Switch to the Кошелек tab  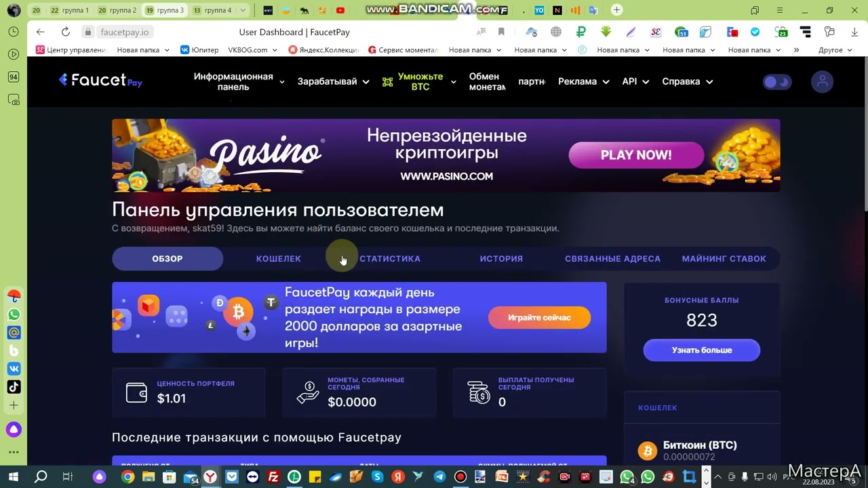[x=279, y=258]
